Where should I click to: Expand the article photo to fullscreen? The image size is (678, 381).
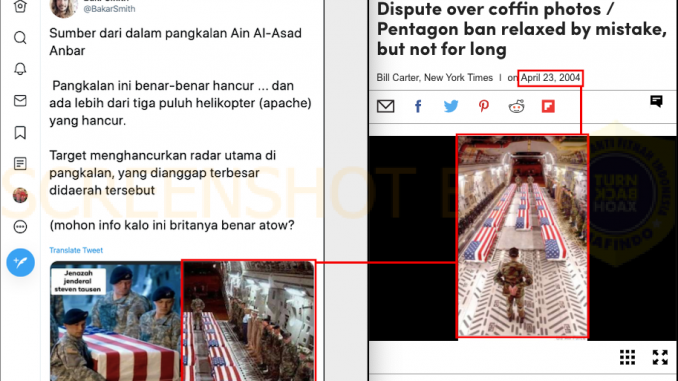660,358
